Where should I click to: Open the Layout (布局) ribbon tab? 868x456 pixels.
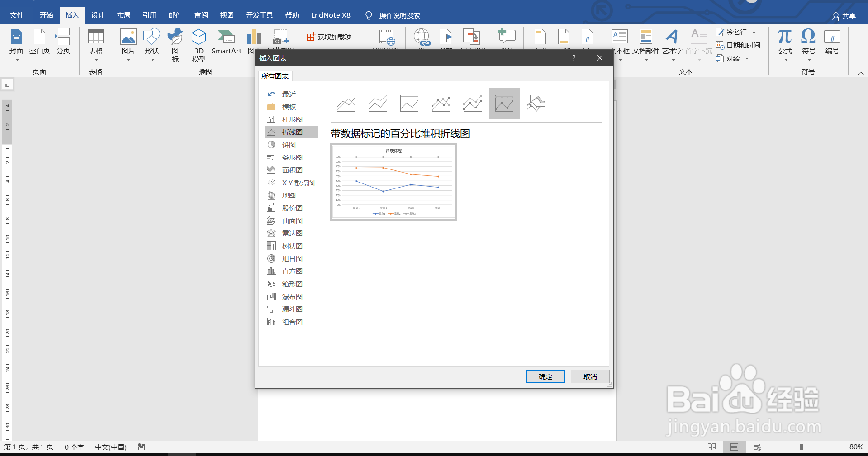coord(123,15)
